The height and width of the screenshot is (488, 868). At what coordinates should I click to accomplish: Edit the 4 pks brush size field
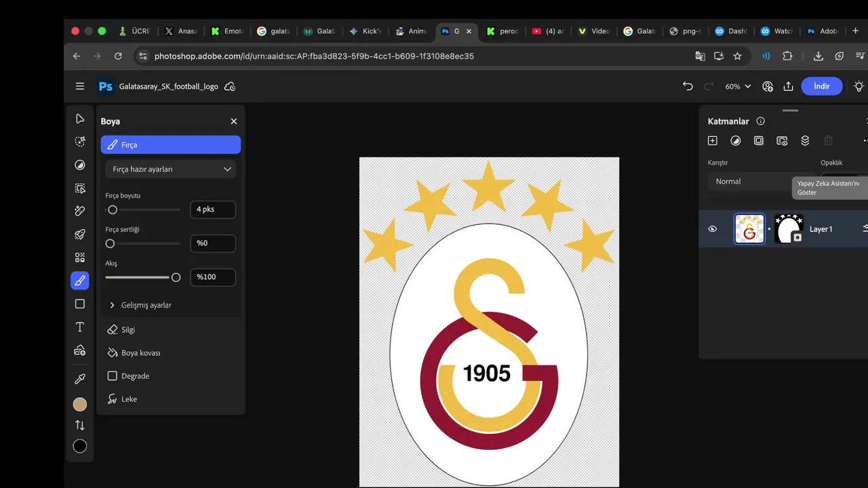pyautogui.click(x=213, y=209)
